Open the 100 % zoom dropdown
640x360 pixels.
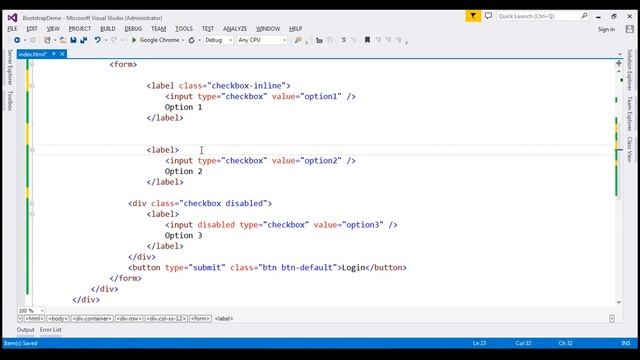tap(42, 311)
